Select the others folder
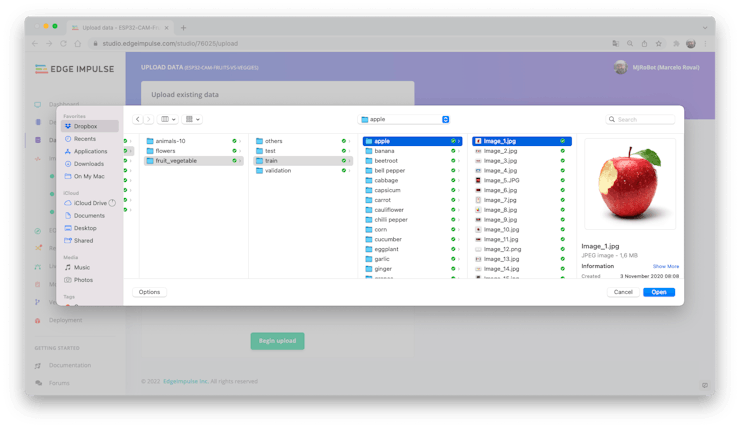The width and height of the screenshot is (740, 428). pos(303,141)
